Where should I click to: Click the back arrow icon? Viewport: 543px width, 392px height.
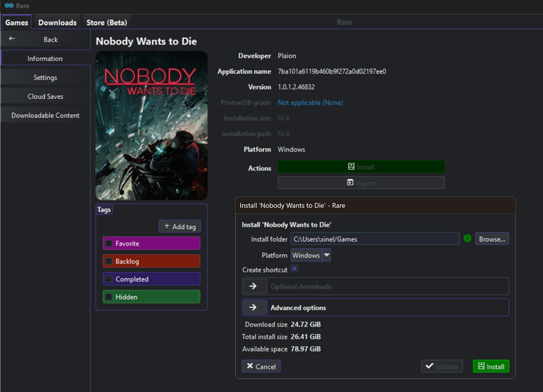coord(12,39)
